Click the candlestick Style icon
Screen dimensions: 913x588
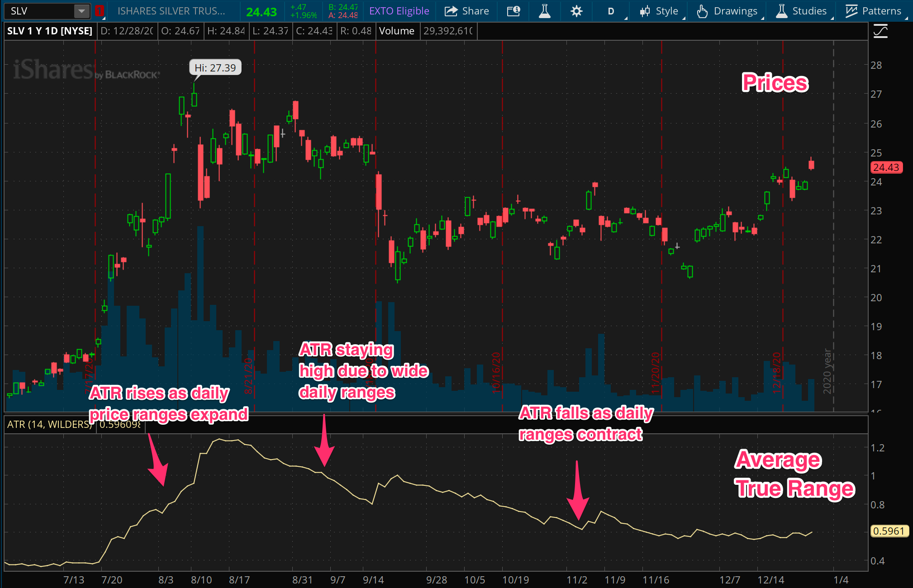pyautogui.click(x=645, y=11)
